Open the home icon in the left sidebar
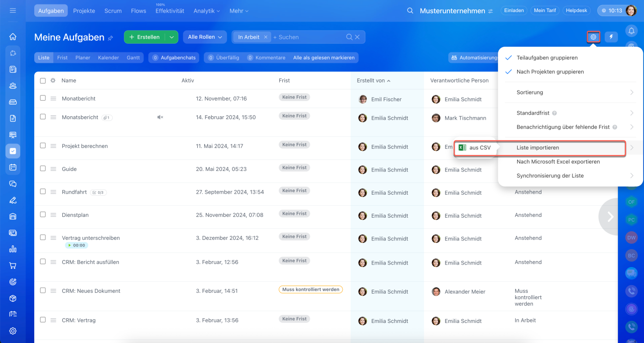The height and width of the screenshot is (343, 644). coord(13,37)
